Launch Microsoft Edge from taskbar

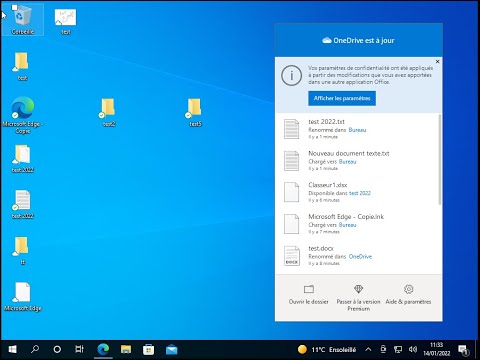click(103, 349)
